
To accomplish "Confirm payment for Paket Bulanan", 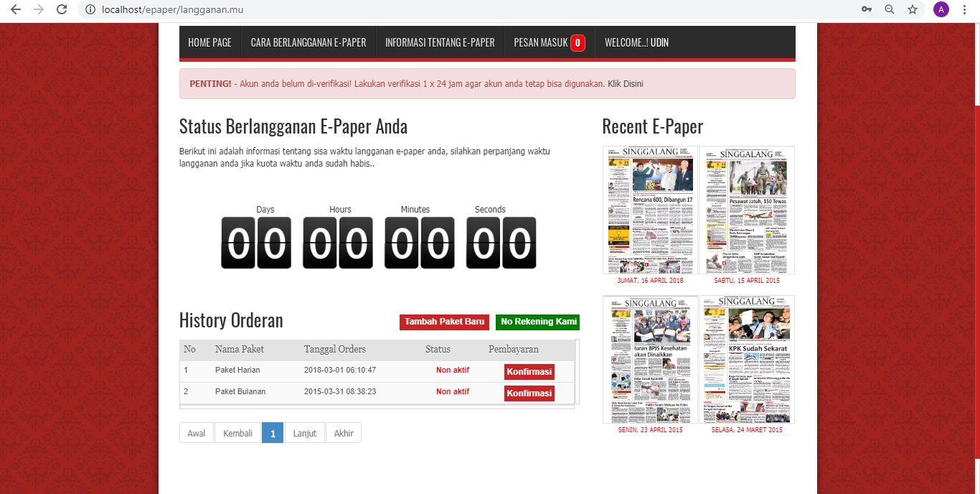I will (529, 393).
